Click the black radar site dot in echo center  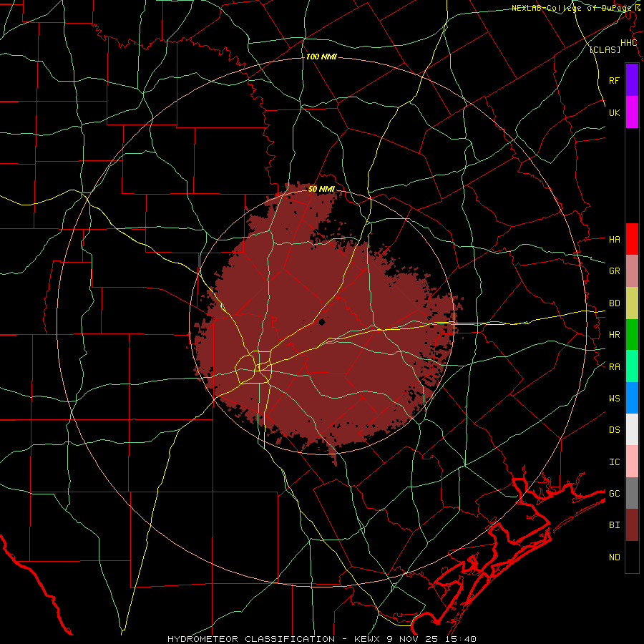click(x=321, y=322)
